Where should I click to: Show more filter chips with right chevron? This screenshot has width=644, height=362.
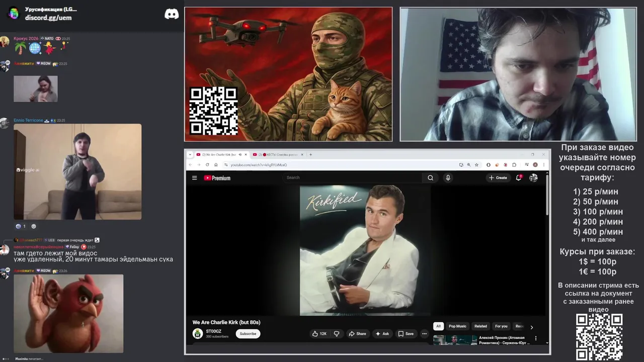point(531,327)
